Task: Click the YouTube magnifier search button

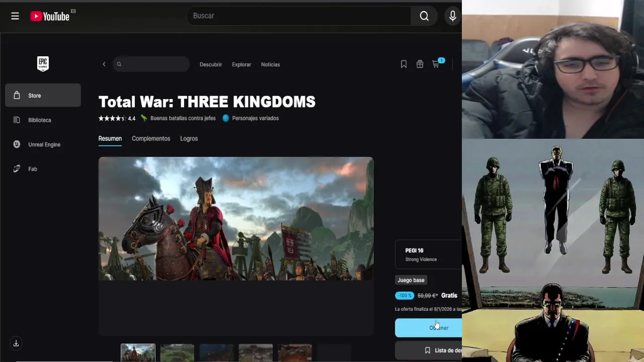Action: (424, 16)
